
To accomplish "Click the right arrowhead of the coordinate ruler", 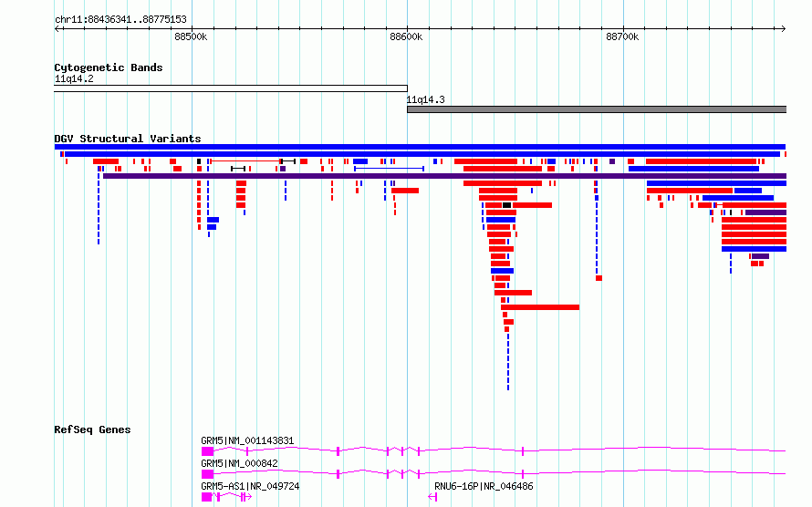I will tap(784, 29).
